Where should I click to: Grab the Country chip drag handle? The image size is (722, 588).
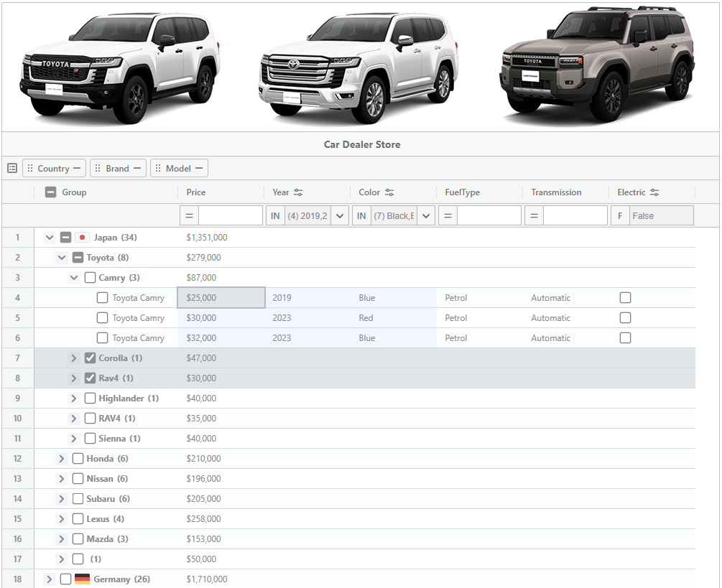pyautogui.click(x=30, y=169)
